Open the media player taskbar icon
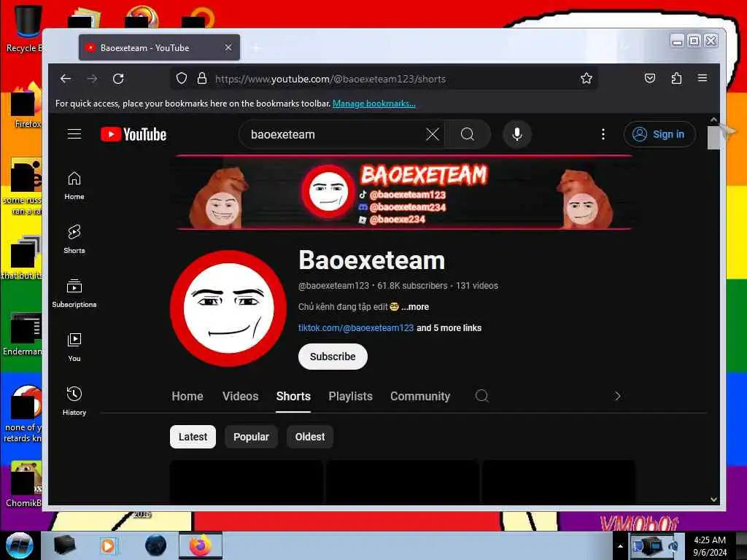This screenshot has width=747, height=560. coord(108,545)
